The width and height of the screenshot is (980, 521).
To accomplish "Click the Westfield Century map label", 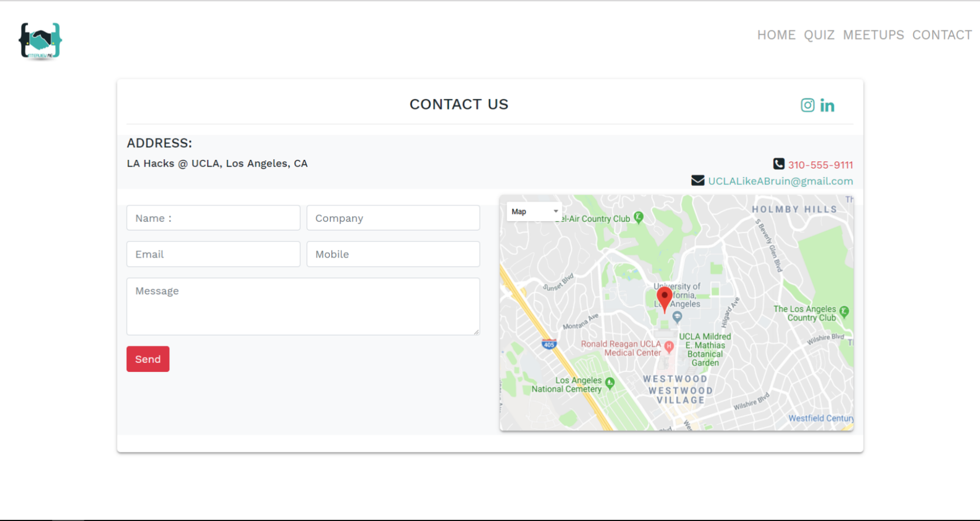I will click(821, 418).
